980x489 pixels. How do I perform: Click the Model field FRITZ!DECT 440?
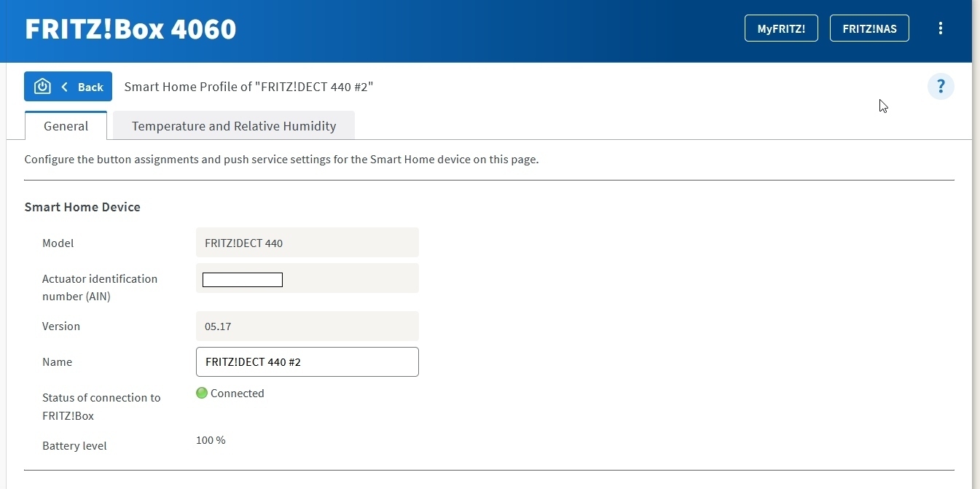click(307, 243)
